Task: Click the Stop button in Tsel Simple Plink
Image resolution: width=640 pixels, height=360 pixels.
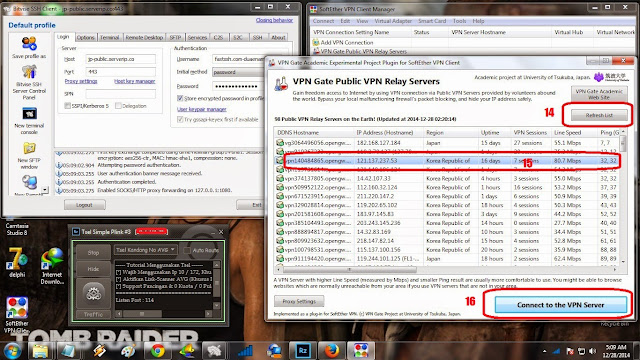Action: point(93,253)
